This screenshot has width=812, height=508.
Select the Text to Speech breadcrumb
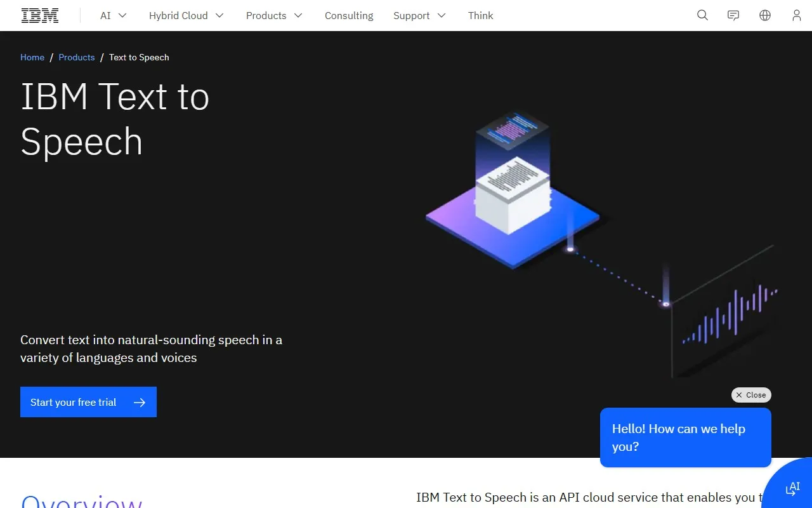pos(139,57)
